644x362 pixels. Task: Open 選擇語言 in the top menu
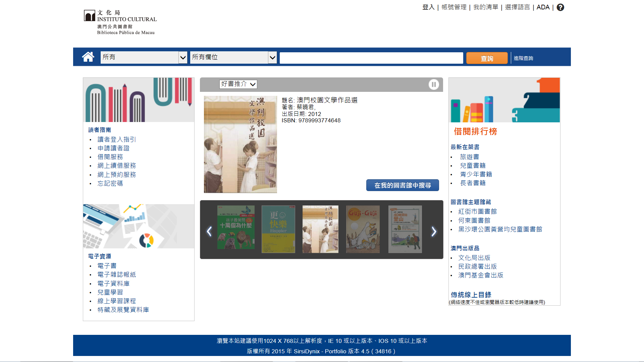(x=517, y=7)
